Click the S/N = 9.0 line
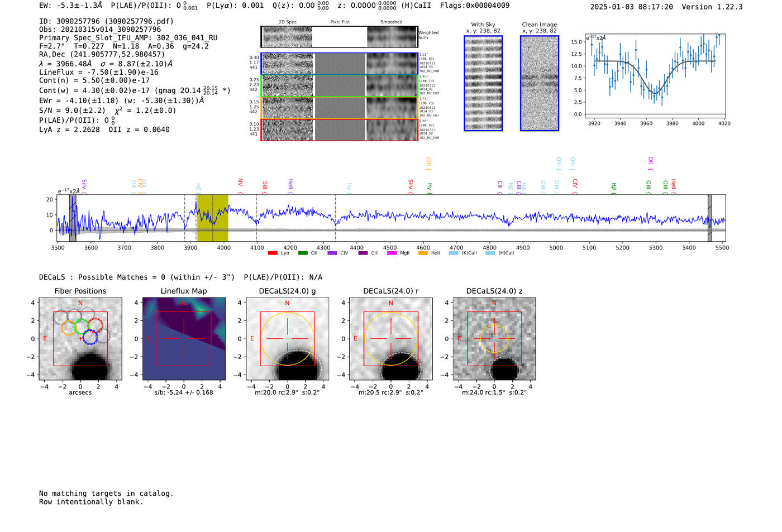782x532 pixels. tap(107, 111)
